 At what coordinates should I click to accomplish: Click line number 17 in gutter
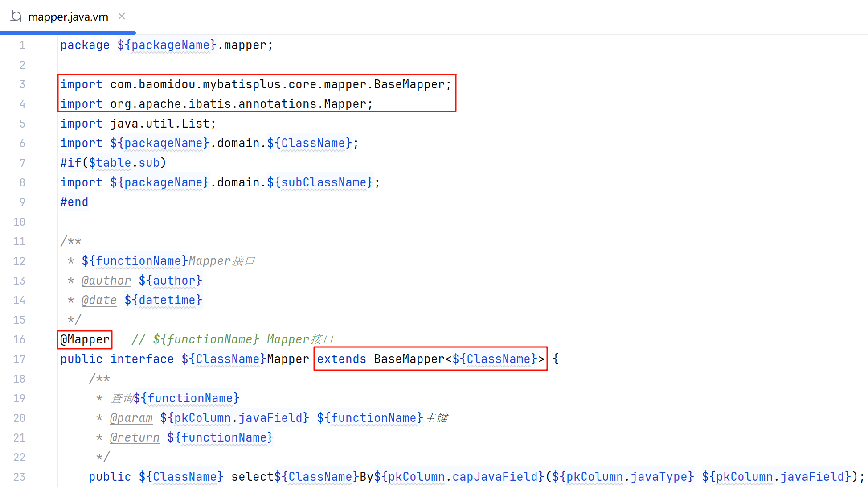tap(19, 359)
